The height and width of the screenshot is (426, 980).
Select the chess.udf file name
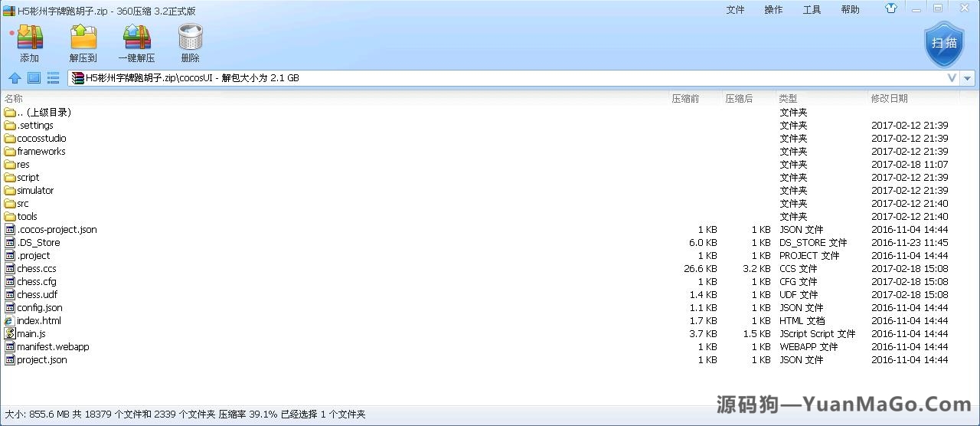pyautogui.click(x=37, y=294)
